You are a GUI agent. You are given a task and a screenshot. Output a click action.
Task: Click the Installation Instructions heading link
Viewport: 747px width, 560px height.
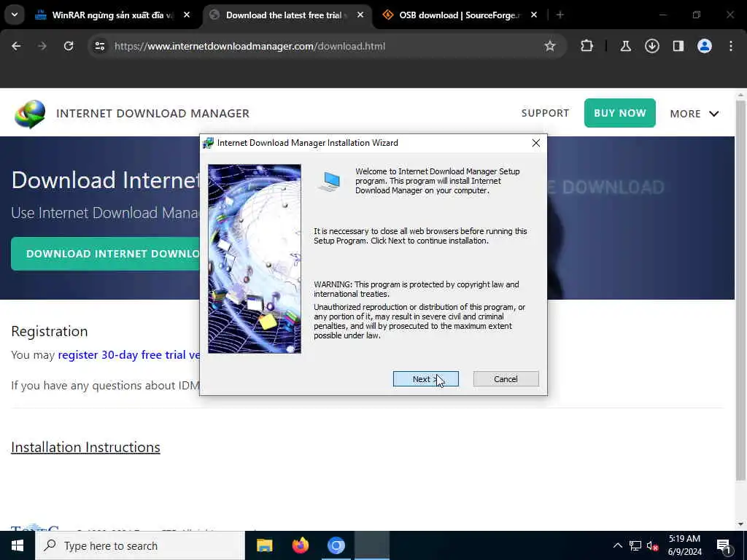pyautogui.click(x=86, y=447)
